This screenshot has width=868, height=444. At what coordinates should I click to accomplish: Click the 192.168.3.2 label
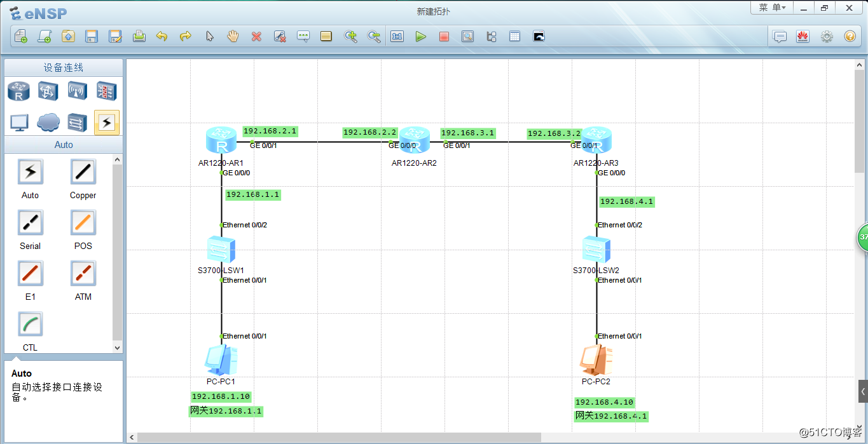[x=554, y=133]
